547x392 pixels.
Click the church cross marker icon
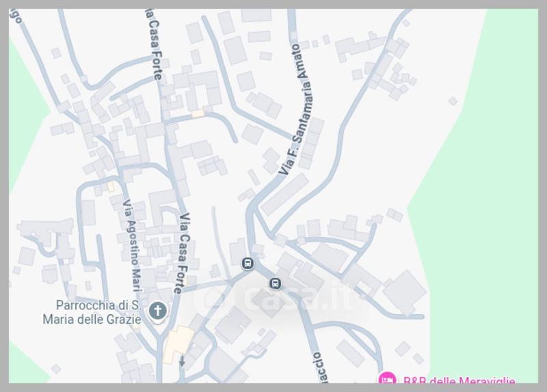[x=158, y=311]
